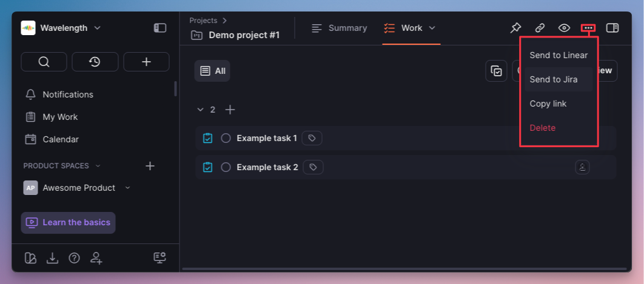The image size is (644, 284).
Task: Click the download icon in bottom bar
Action: 53,258
